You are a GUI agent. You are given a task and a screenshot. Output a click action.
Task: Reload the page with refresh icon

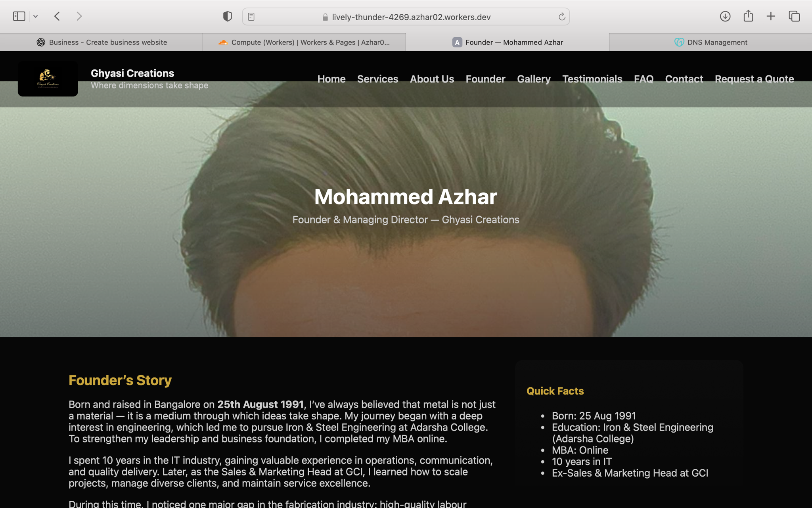[x=561, y=17]
